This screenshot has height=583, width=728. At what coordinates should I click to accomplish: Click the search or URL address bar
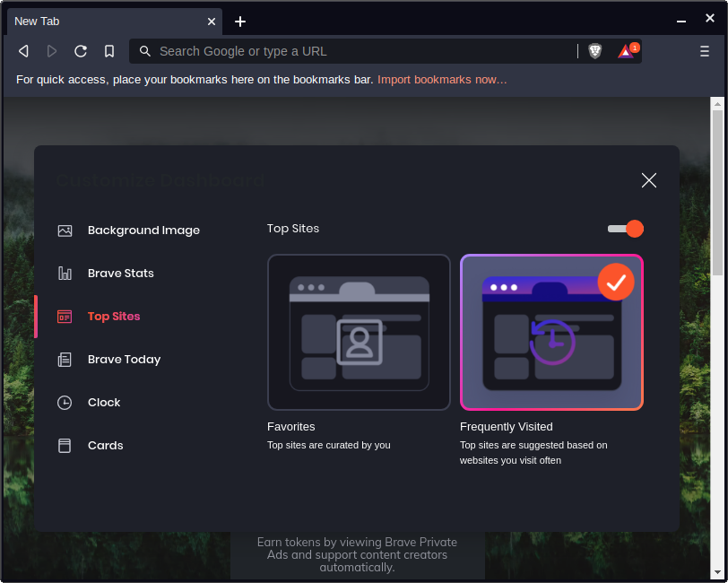pos(359,51)
